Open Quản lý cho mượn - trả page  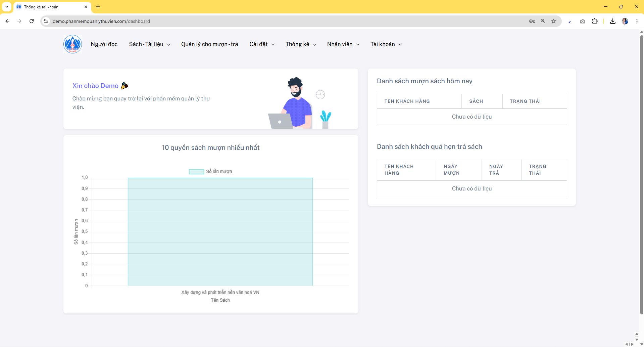click(x=209, y=44)
